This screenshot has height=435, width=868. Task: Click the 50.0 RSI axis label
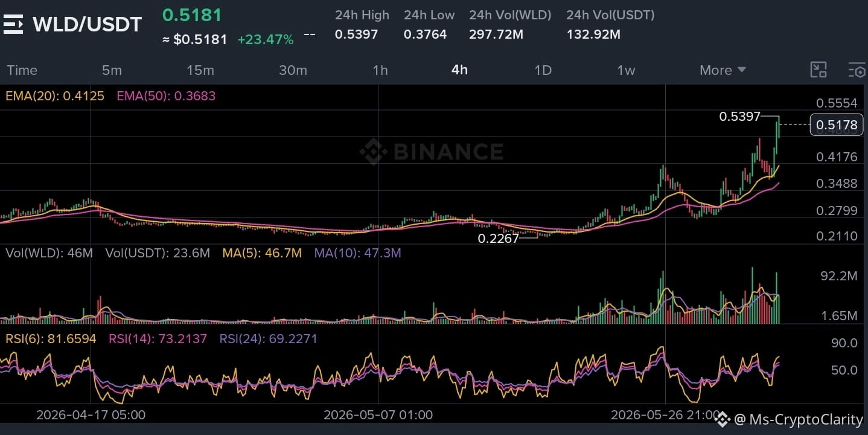[844, 370]
